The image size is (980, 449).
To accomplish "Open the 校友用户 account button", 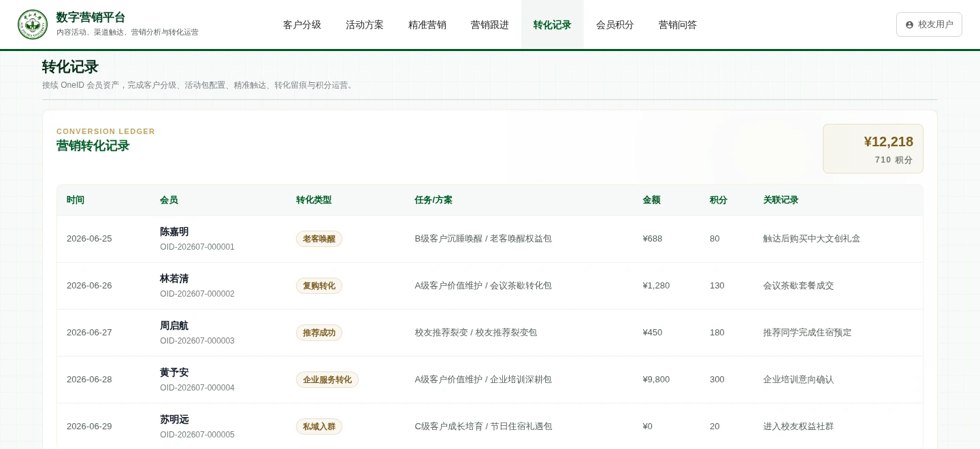I will tap(929, 24).
